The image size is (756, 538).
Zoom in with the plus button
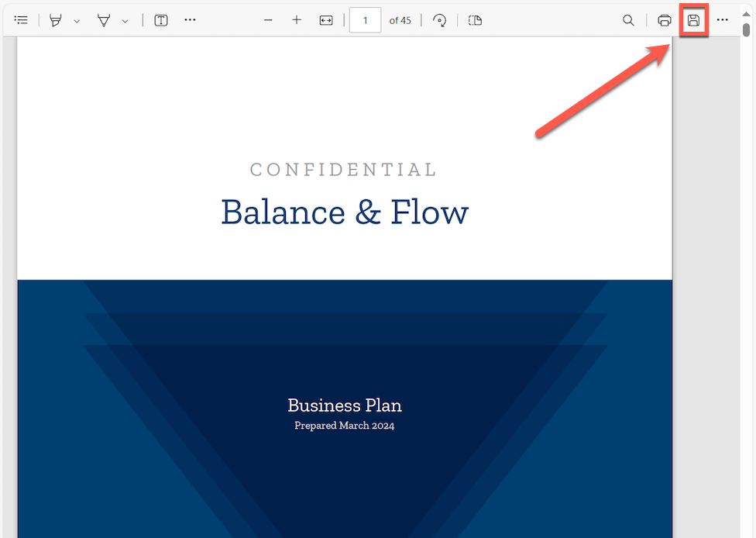coord(297,20)
